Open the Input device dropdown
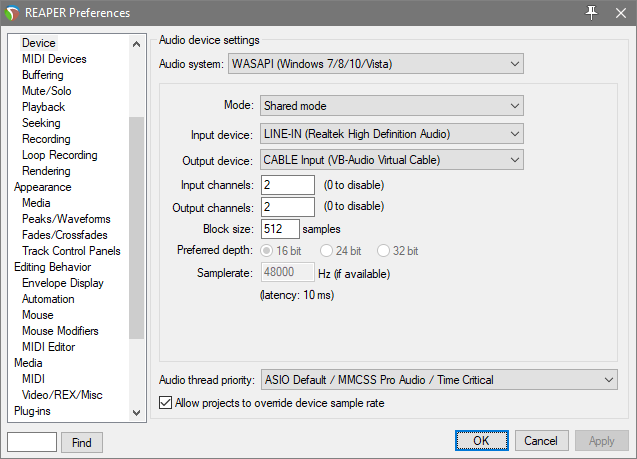Viewport: 637px width, 459px height. (392, 134)
